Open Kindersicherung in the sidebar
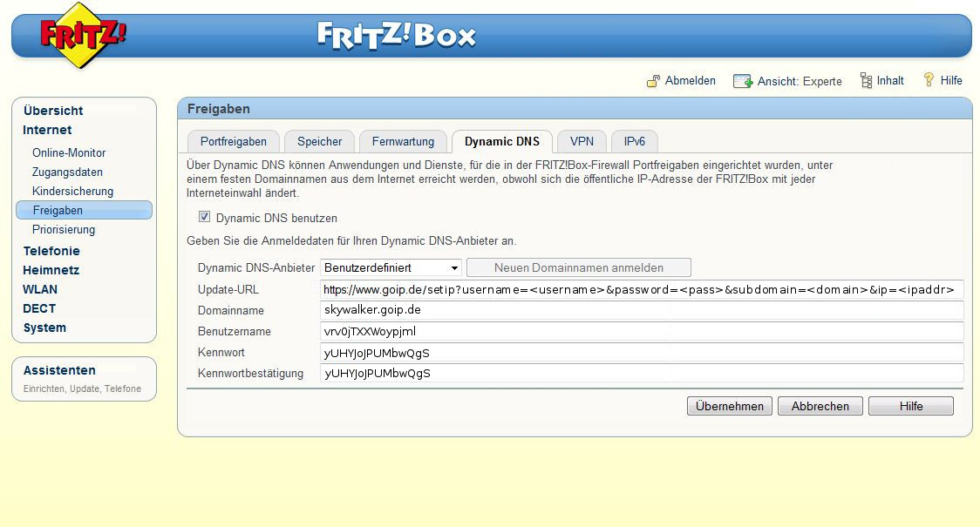 tap(72, 192)
